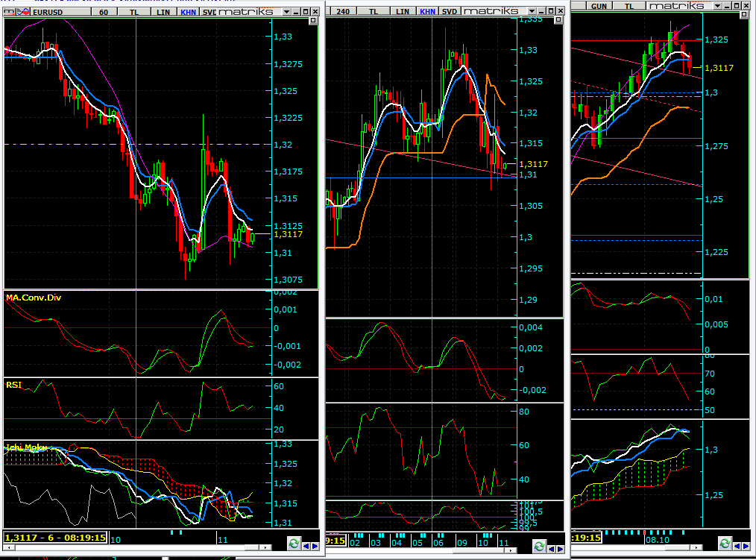
Task: Click the 06 date marker on the 240 timeline
Action: [438, 543]
